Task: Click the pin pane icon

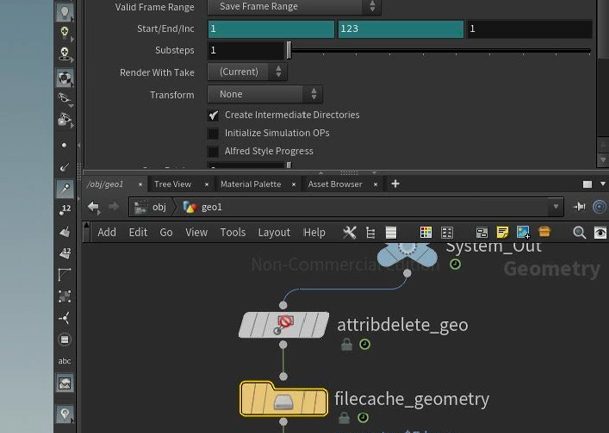Action: pos(580,207)
